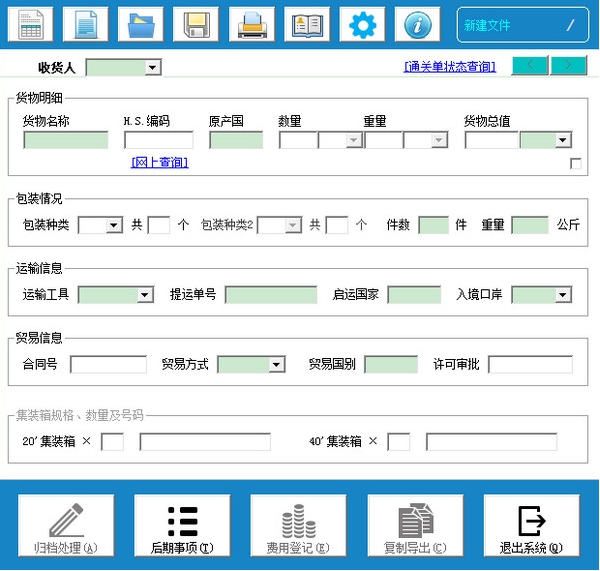Click the 货物名称 input field
The height and width of the screenshot is (571, 600).
66,140
